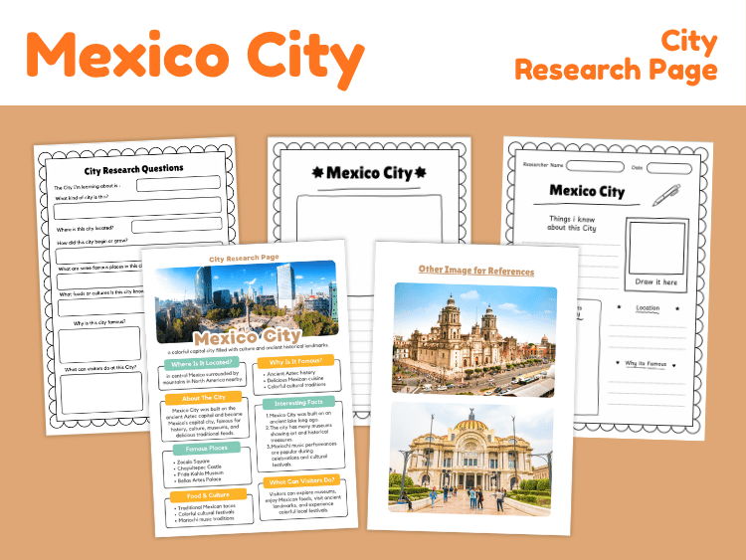Click the 'What foods or cultures' question text
Image resolution: width=746 pixels, height=560 pixels.
click(101, 293)
